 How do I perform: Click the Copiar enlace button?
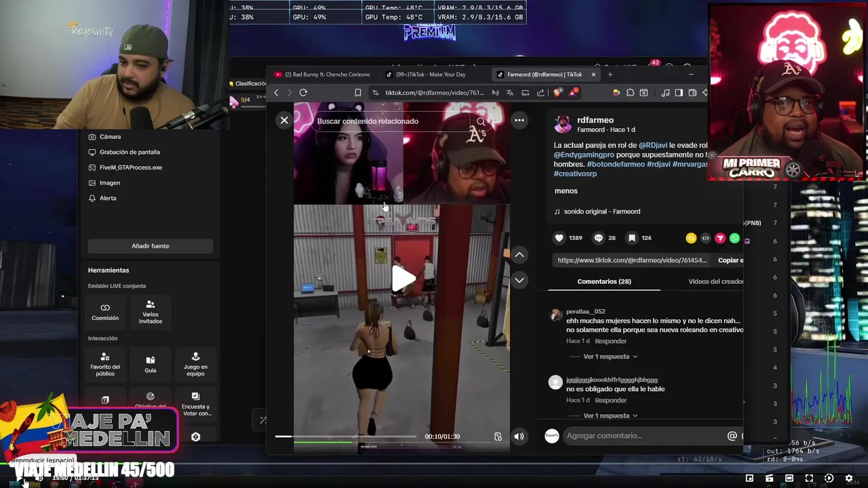[730, 260]
